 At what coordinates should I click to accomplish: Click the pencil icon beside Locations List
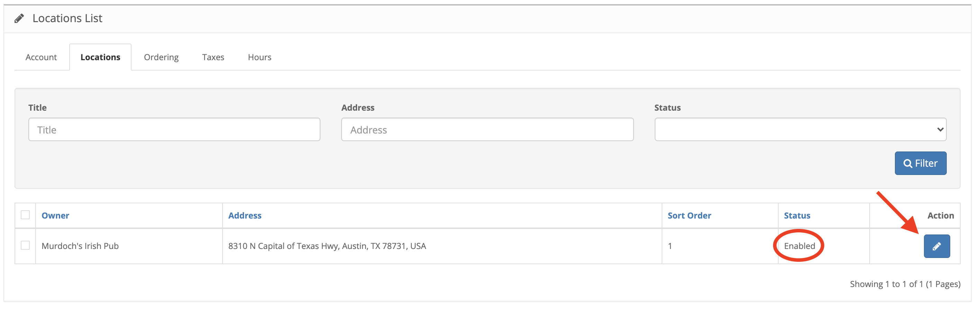pos(19,18)
